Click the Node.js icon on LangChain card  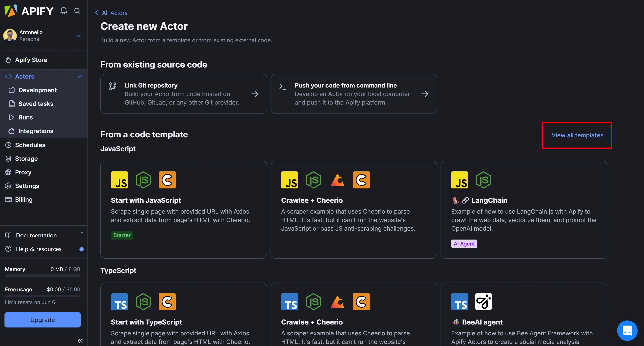(x=483, y=180)
